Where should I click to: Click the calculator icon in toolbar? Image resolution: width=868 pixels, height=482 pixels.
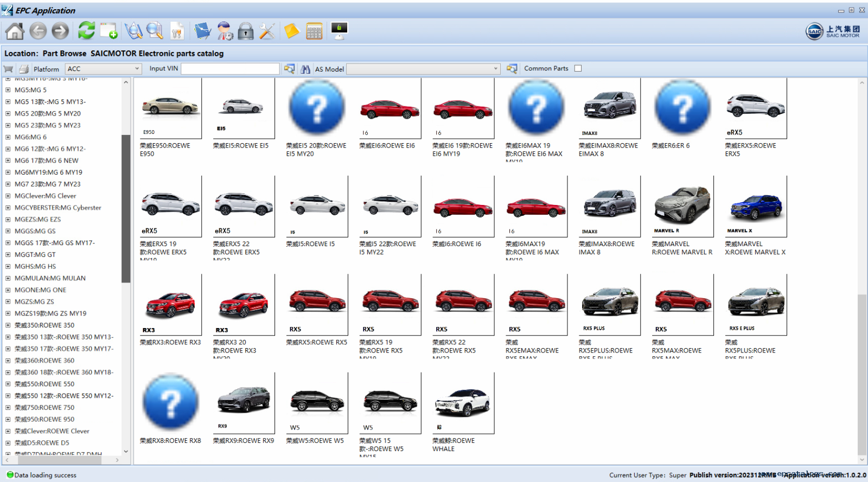point(314,31)
